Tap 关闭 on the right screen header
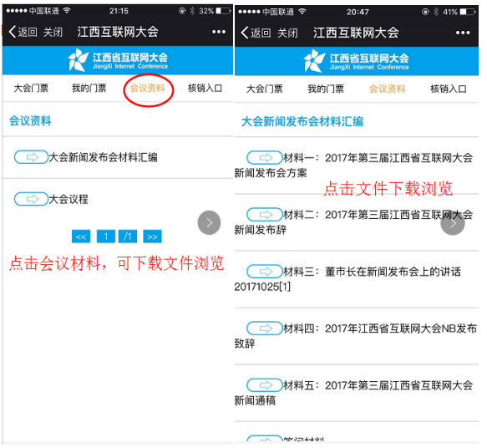The image size is (487, 448). (287, 33)
